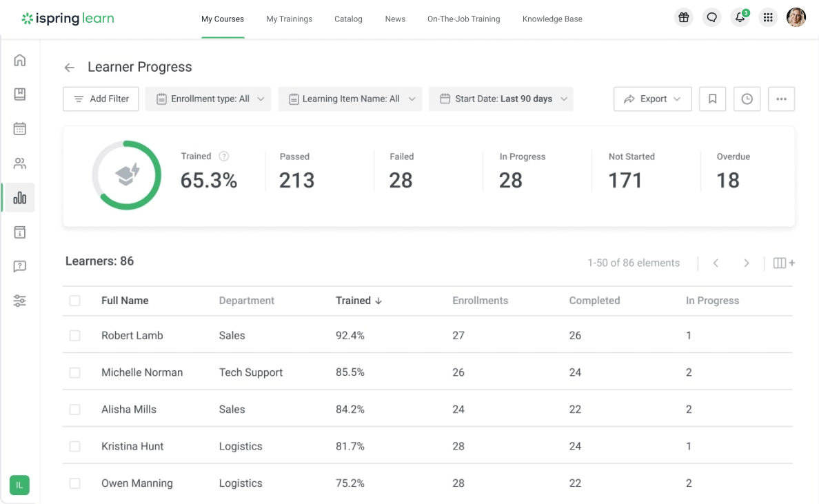Toggle the select-all header checkbox
Screen dimensions: 819x504
click(x=74, y=301)
